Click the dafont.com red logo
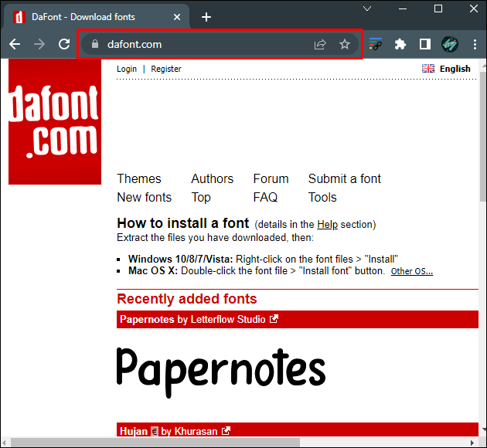487x448 pixels. (55, 122)
